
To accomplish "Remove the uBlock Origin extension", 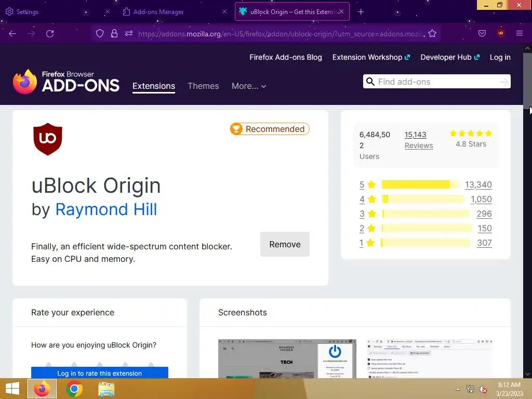I will click(x=285, y=244).
